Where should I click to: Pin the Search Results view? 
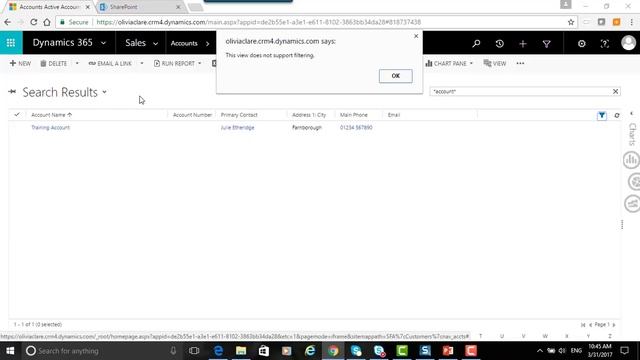coord(12,92)
